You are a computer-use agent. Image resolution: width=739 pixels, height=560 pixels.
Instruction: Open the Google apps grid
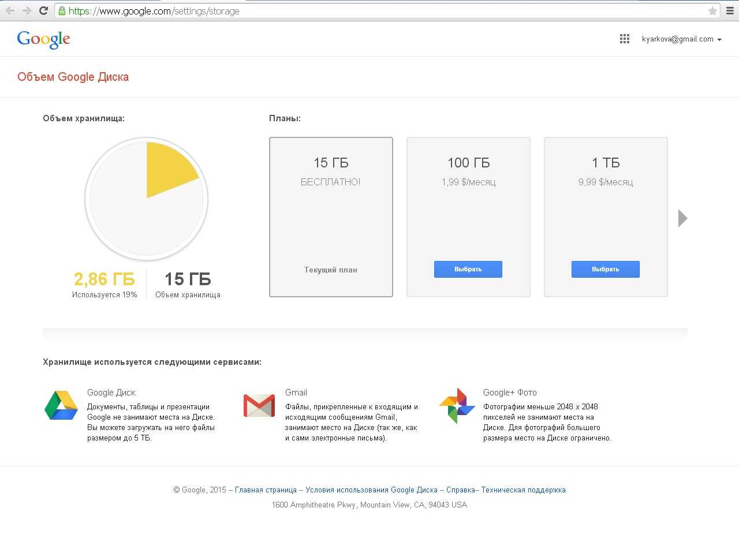624,39
